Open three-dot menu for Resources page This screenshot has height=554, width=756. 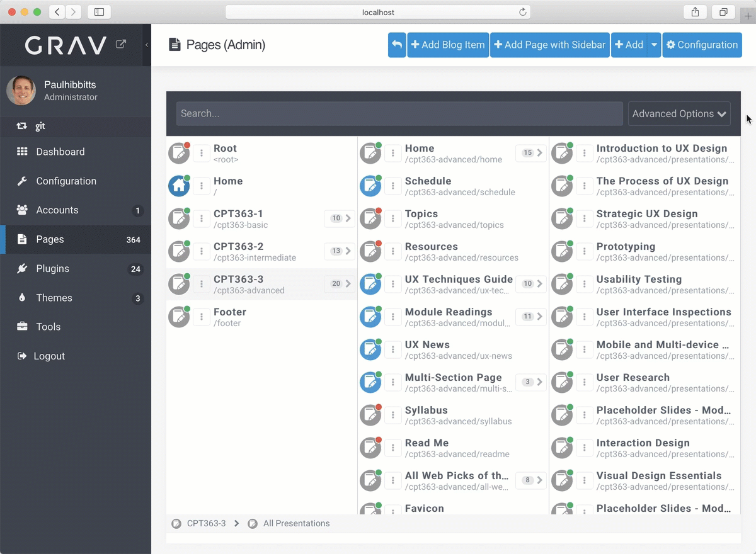[x=393, y=252]
